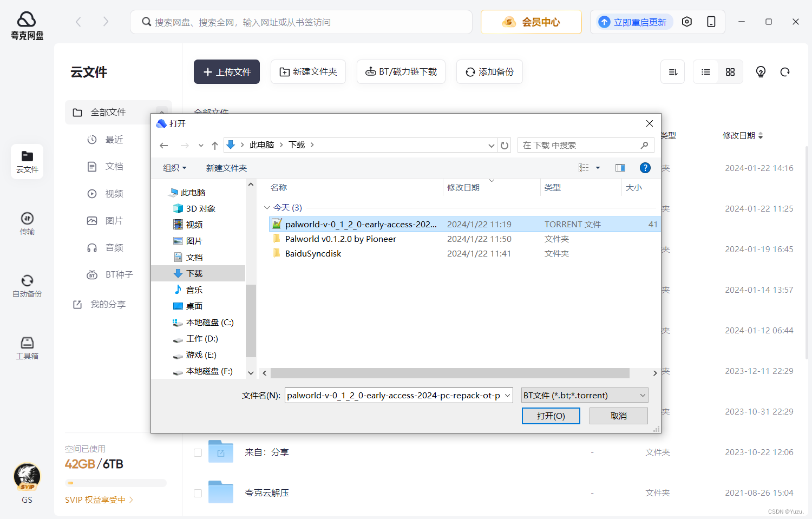Click 此电脑 in the dialog breadcrumb
Viewport: 812px width, 519px height.
tap(263, 144)
